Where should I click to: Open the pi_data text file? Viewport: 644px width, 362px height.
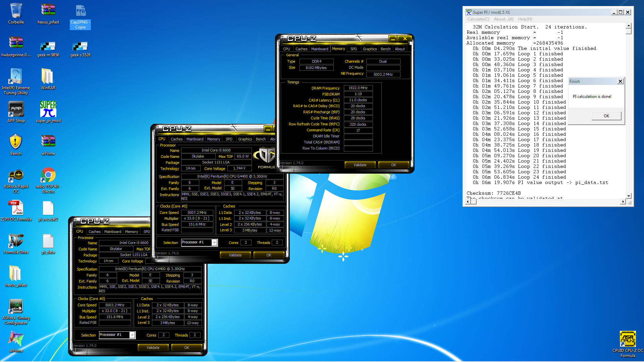[48, 244]
